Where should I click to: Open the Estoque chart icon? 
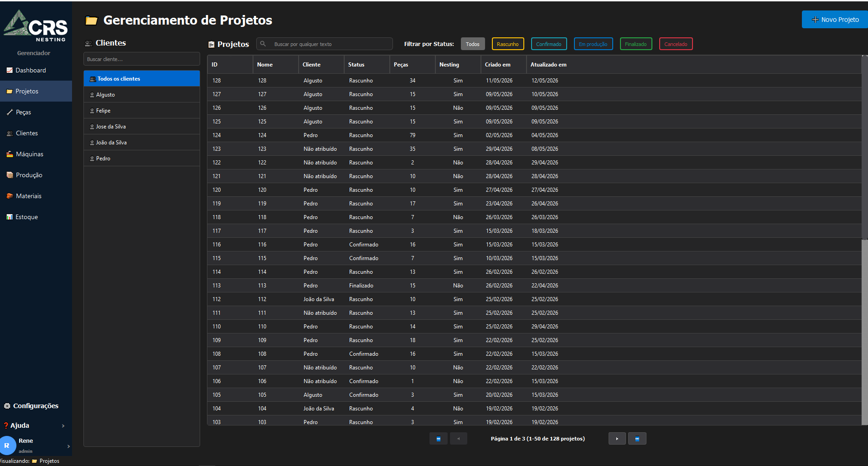click(10, 217)
